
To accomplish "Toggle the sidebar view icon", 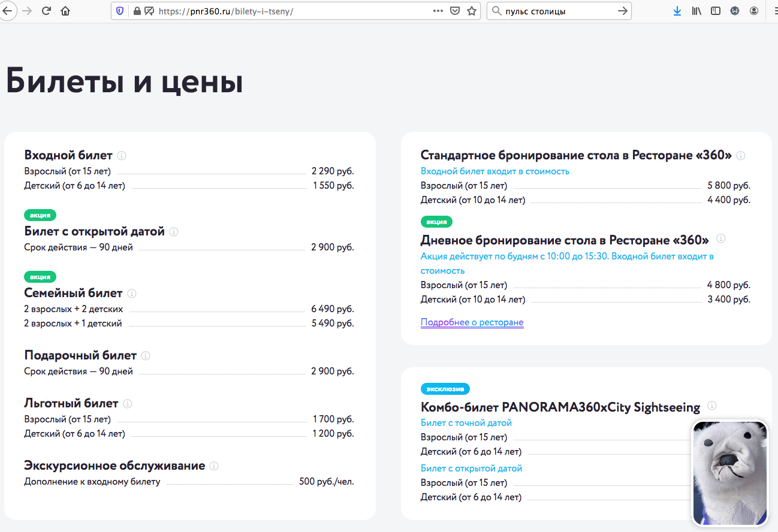I will [x=716, y=11].
